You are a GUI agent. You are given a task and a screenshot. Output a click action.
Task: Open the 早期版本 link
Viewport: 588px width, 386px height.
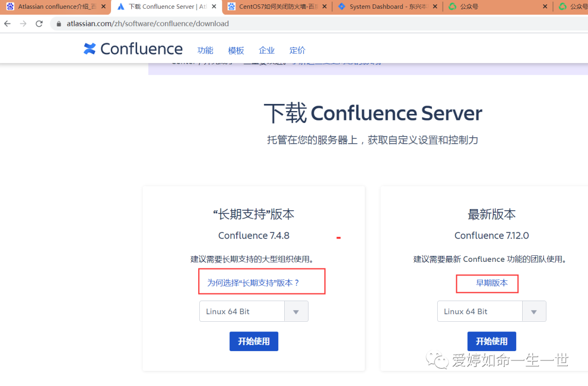(x=492, y=283)
